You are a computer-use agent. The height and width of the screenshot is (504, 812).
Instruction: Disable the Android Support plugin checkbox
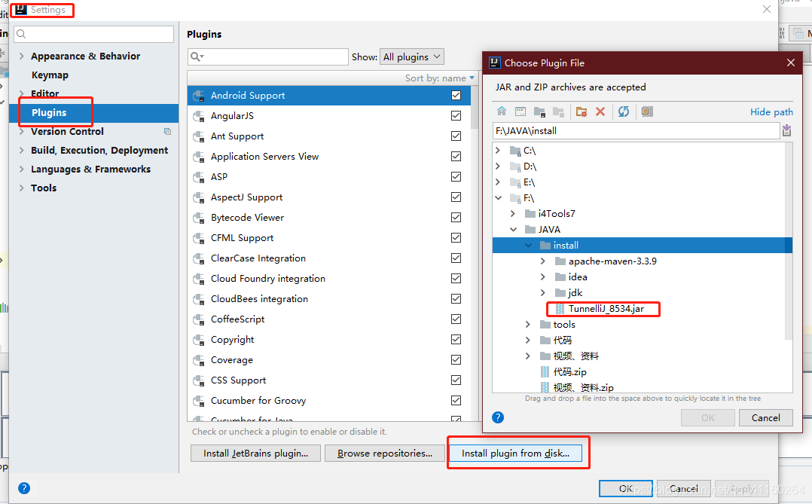pyautogui.click(x=456, y=96)
